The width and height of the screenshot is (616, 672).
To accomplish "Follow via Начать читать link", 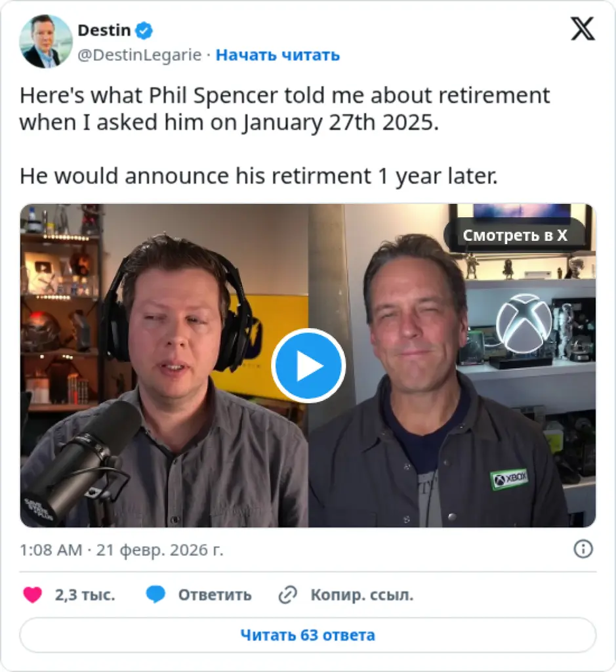I will pos(277,55).
